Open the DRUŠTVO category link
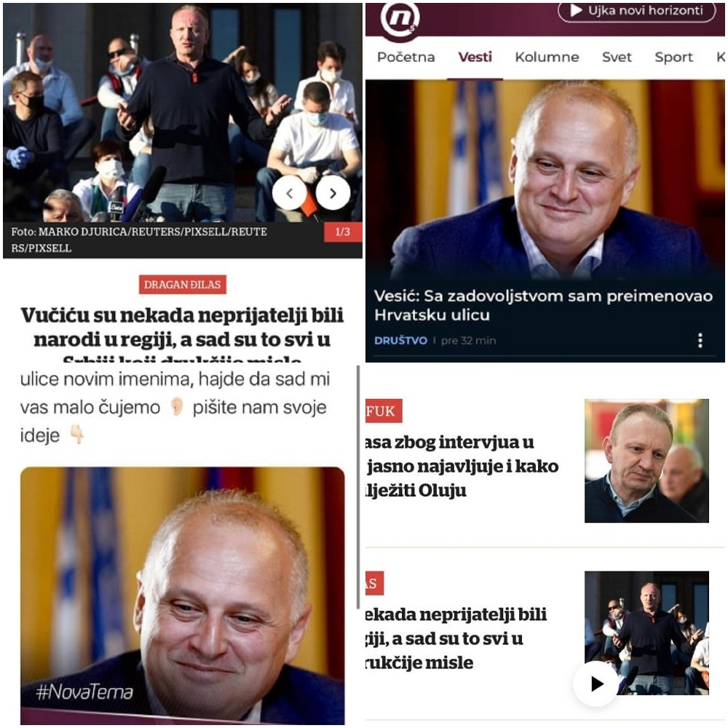The width and height of the screenshot is (728, 728). pos(400,340)
